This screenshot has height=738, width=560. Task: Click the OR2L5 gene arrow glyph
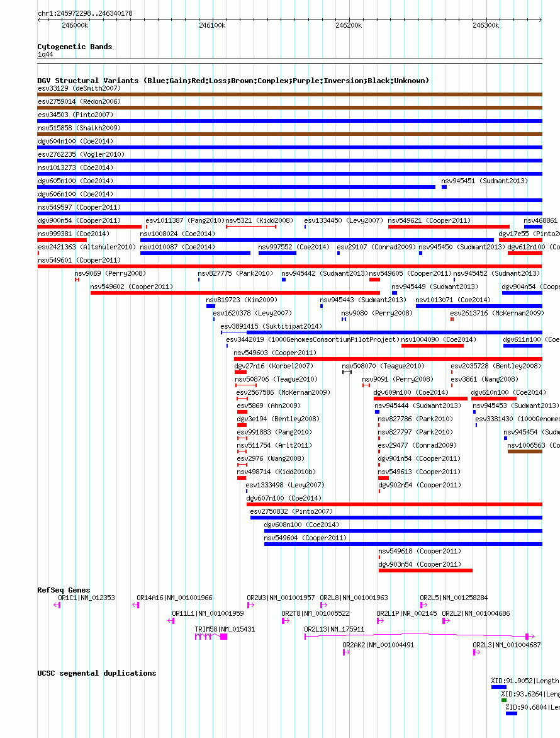point(423,605)
